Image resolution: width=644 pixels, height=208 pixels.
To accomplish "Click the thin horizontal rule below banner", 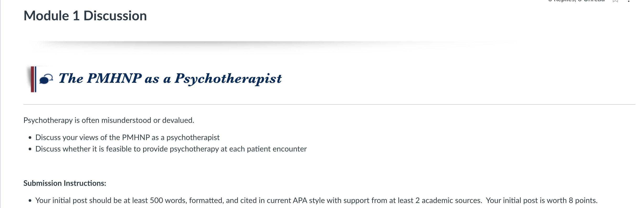I will click(329, 104).
